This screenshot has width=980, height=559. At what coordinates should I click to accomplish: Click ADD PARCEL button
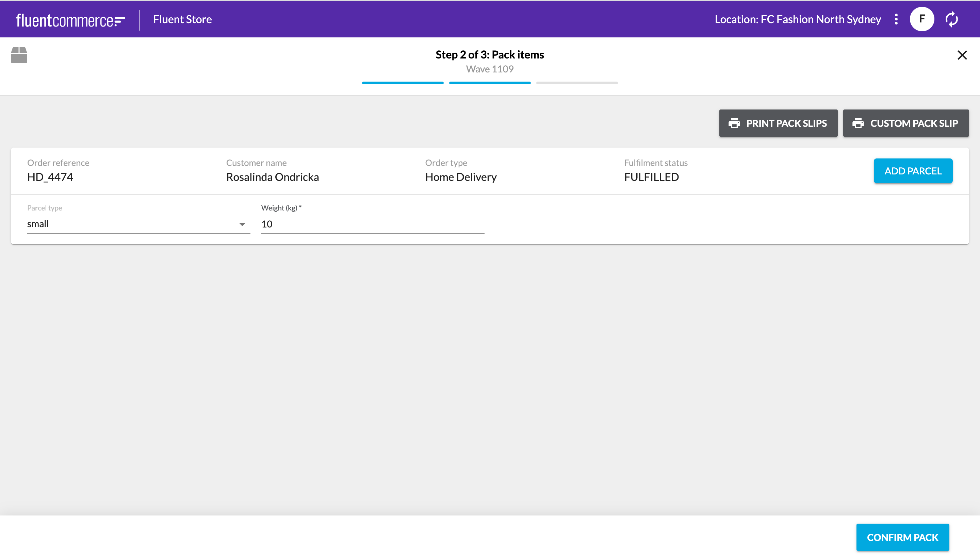pyautogui.click(x=913, y=171)
